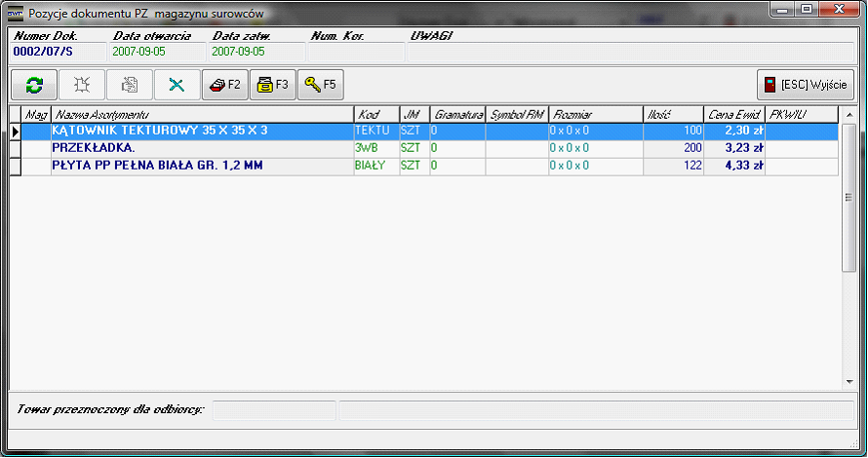Click the grayed-out new item icon
The height and width of the screenshot is (458, 868).
pyautogui.click(x=82, y=85)
